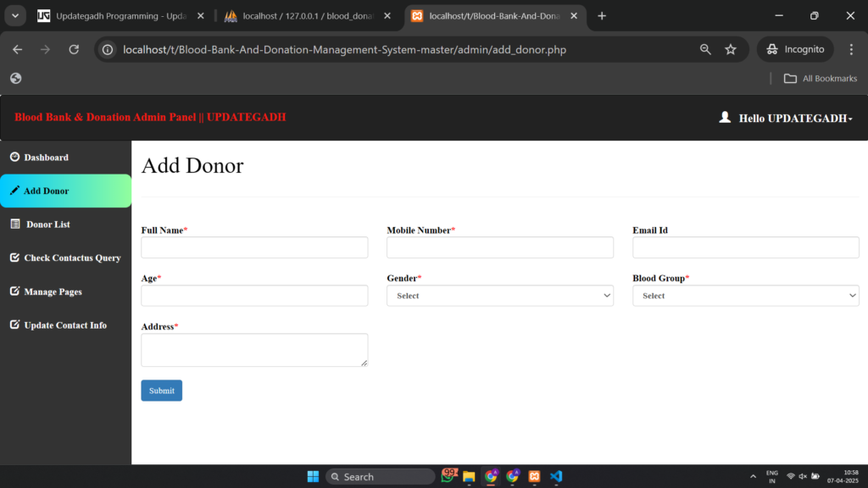Open the Wi-Fi network tray icon

pyautogui.click(x=791, y=476)
